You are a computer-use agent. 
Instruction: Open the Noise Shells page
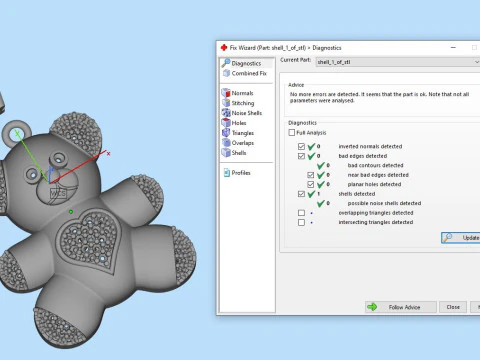247,113
